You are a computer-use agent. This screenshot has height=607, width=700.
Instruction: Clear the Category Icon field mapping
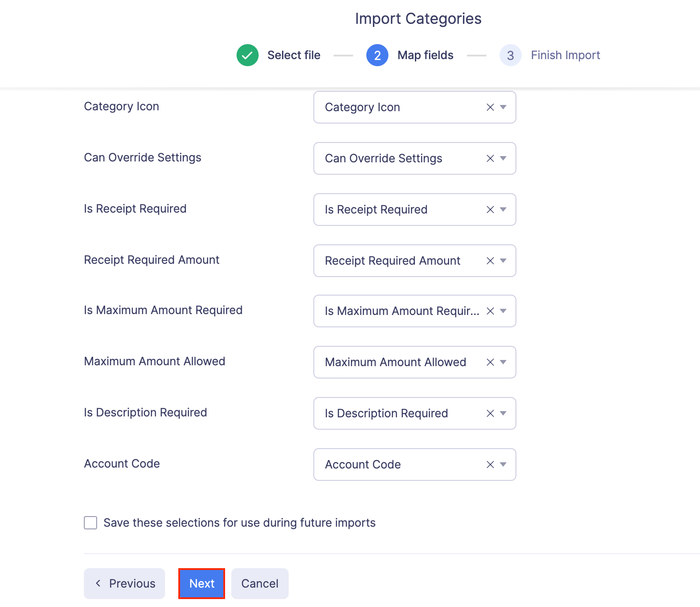(x=490, y=107)
